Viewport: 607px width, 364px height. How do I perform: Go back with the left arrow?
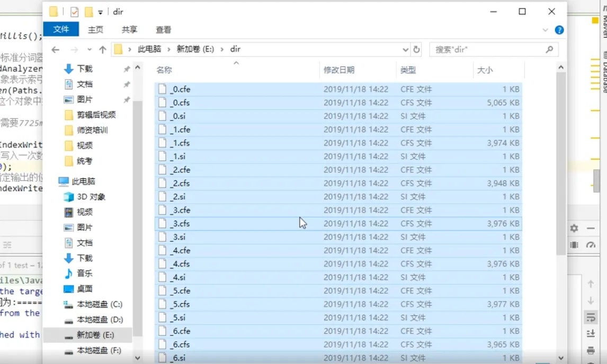(56, 50)
